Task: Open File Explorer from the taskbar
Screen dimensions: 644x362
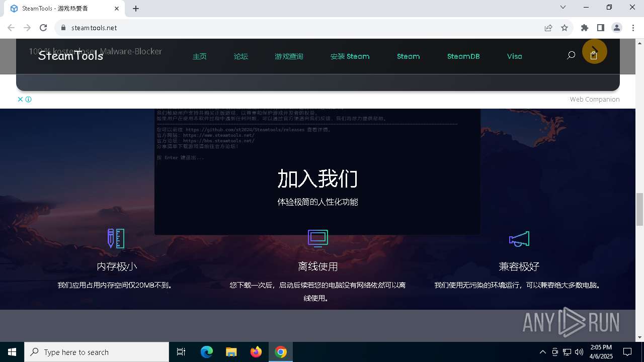Action: tap(231, 352)
